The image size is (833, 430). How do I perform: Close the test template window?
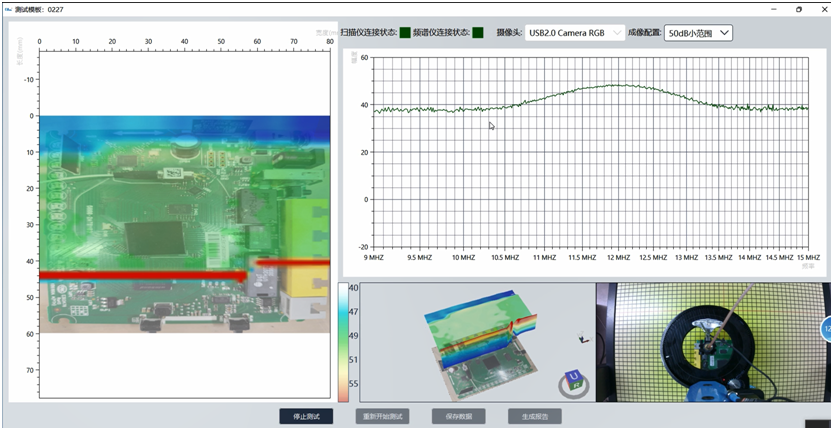click(x=822, y=9)
